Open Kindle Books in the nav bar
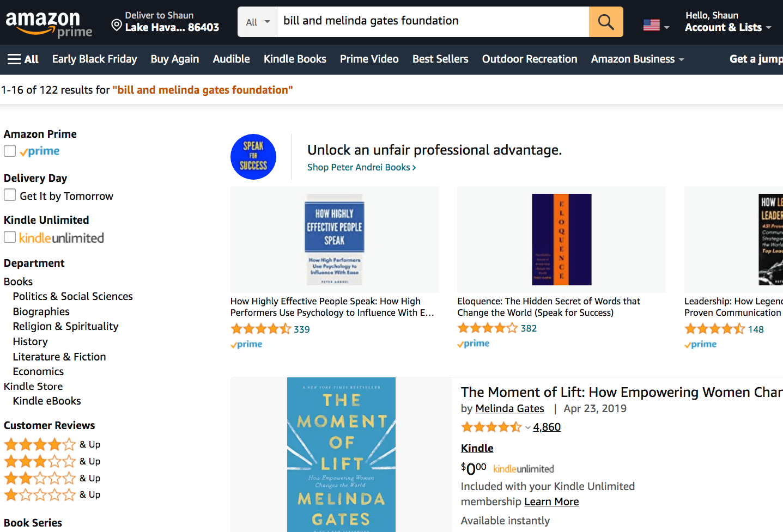 click(295, 59)
